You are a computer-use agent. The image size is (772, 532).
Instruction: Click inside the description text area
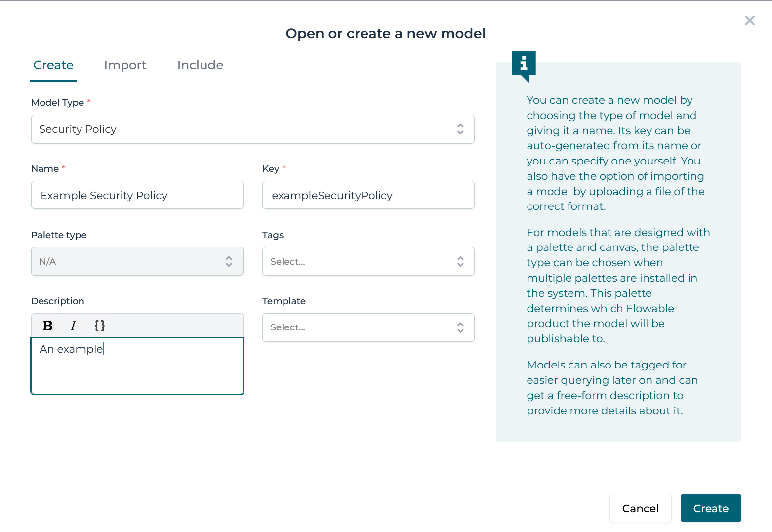point(137,366)
